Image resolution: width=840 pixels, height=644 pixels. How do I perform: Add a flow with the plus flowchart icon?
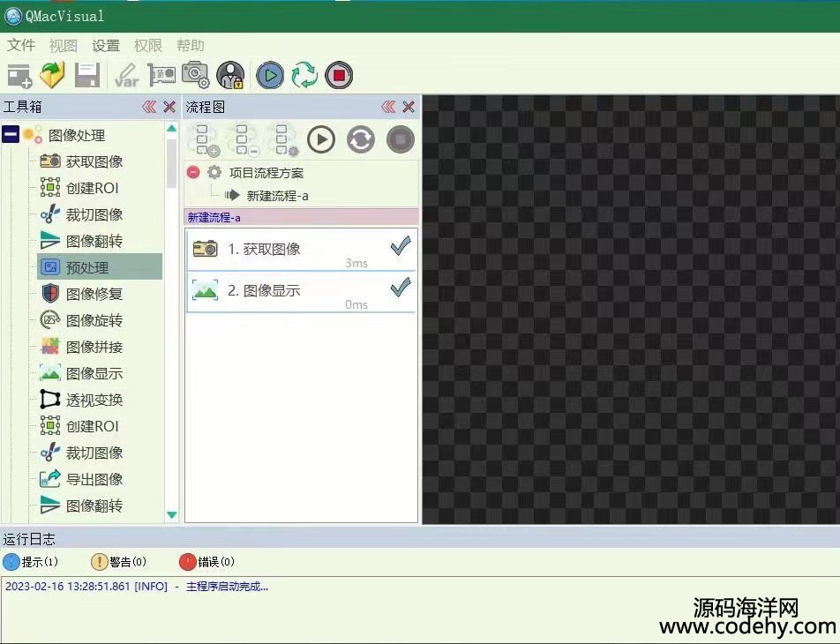205,140
